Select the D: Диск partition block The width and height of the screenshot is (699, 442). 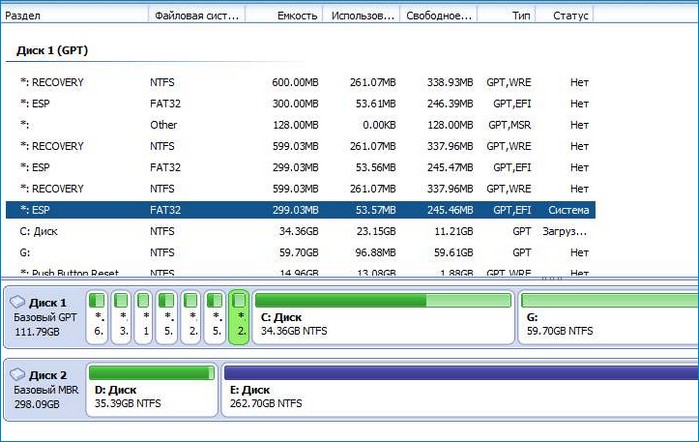(x=152, y=389)
